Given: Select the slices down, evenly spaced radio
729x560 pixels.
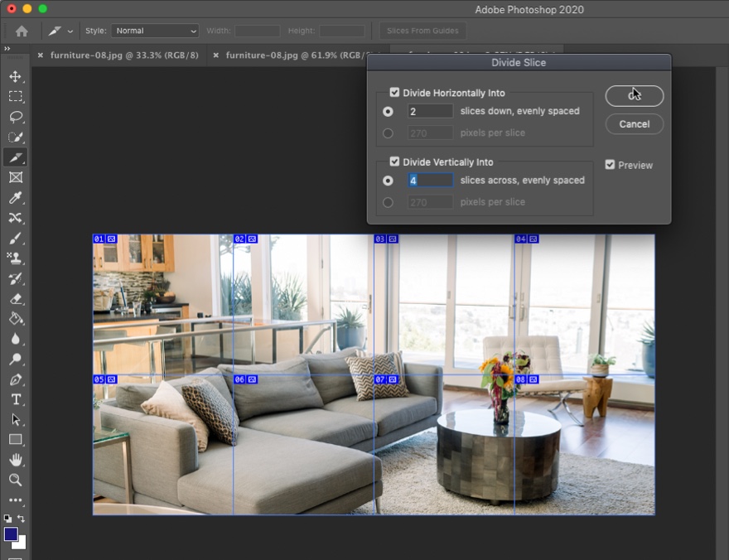Looking at the screenshot, I should click(388, 111).
